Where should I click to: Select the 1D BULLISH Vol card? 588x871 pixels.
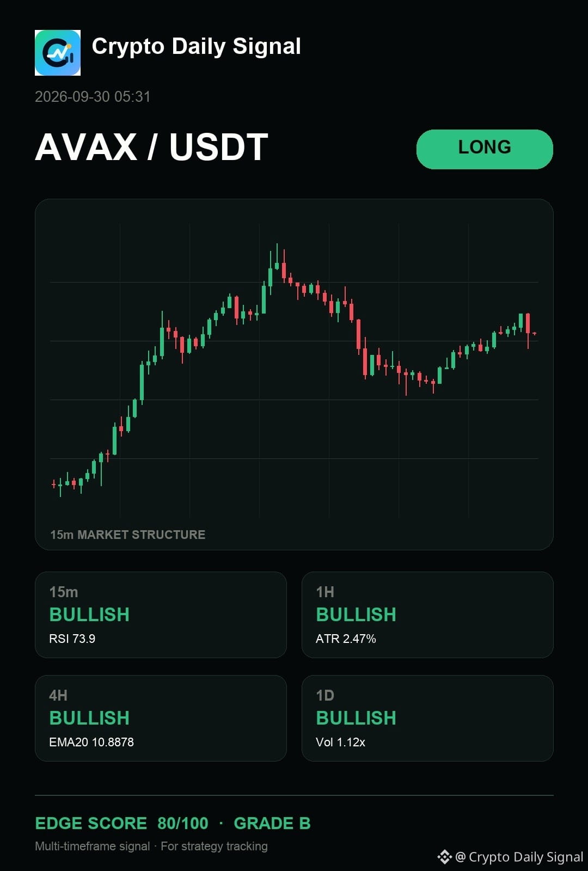click(x=427, y=718)
